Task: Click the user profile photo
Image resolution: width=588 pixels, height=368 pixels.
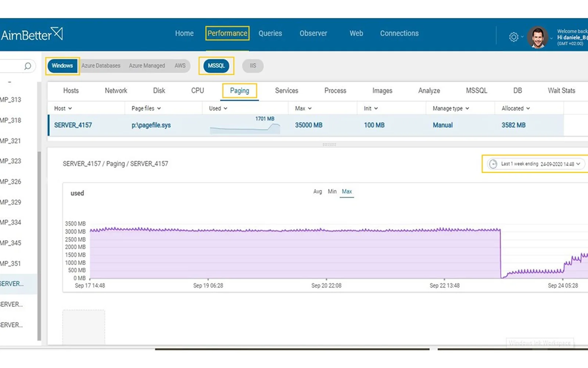Action: [x=538, y=37]
